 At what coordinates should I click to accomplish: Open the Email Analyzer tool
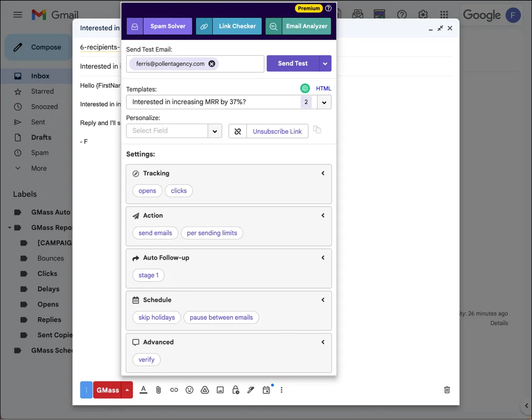(298, 26)
